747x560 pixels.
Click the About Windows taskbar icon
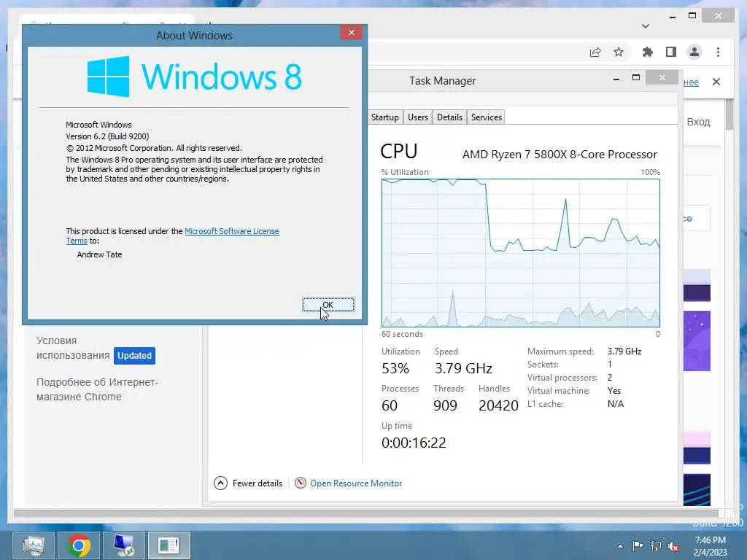(169, 545)
